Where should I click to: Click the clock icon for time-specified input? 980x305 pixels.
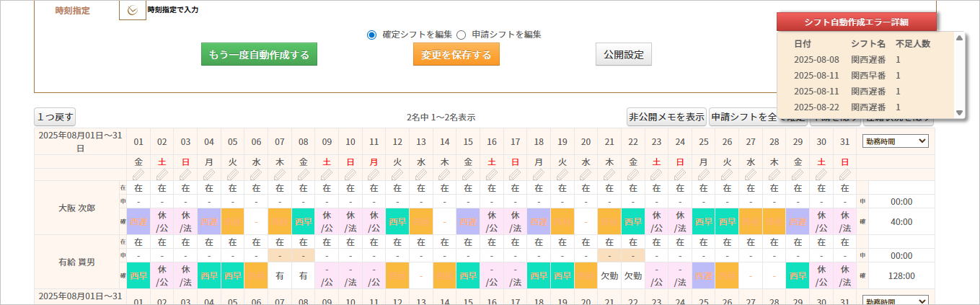point(131,10)
